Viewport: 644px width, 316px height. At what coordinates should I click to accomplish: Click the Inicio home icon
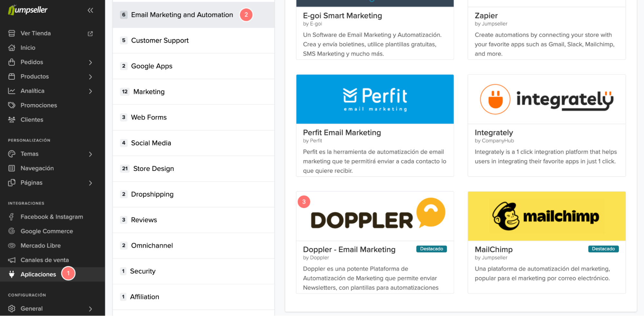(x=12, y=48)
